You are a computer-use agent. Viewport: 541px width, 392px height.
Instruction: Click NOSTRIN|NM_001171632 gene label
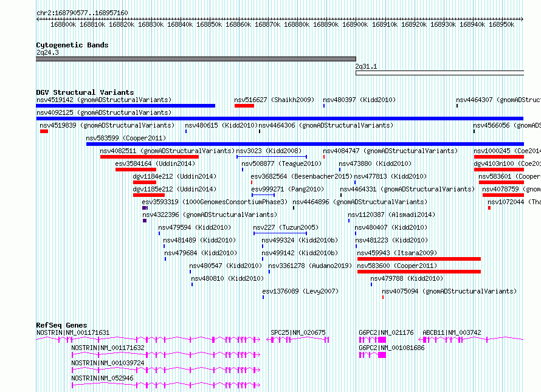click(108, 348)
